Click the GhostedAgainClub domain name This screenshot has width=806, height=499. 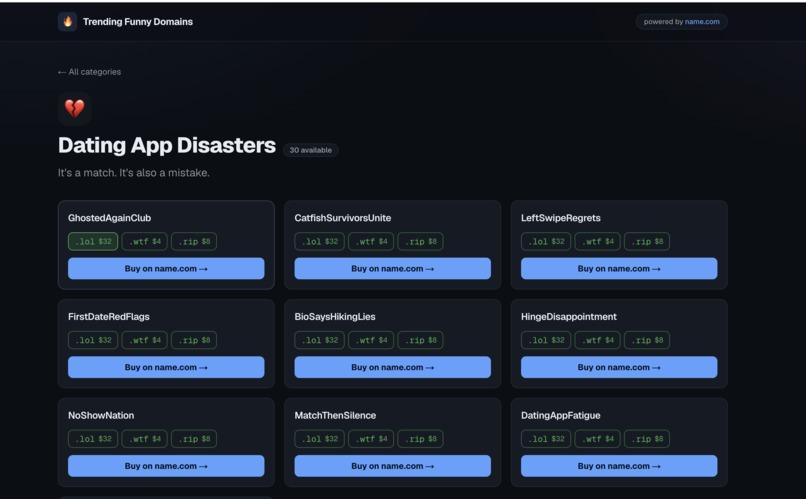pos(109,218)
